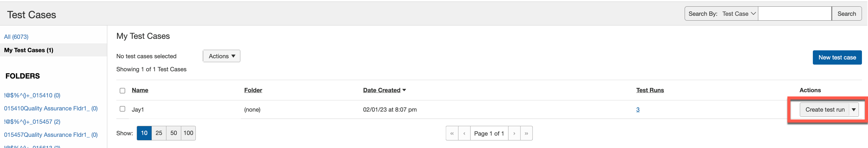Viewport: 868px width, 148px height.
Task: Go to first page double-arrow icon
Action: [x=452, y=133]
